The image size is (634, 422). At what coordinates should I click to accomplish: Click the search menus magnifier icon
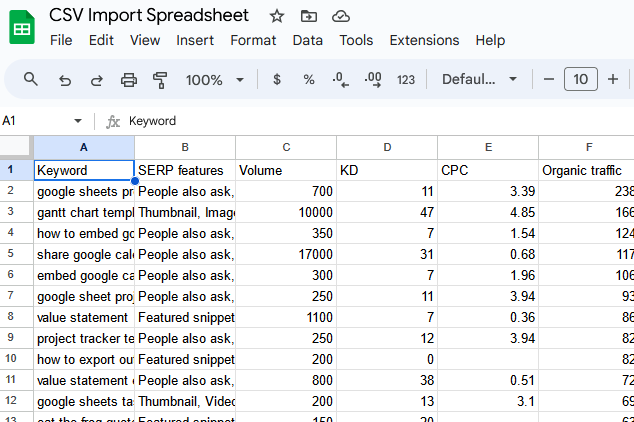coord(31,79)
